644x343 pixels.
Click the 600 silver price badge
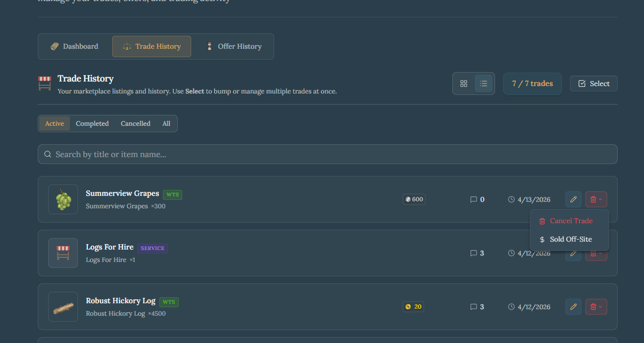pos(414,199)
